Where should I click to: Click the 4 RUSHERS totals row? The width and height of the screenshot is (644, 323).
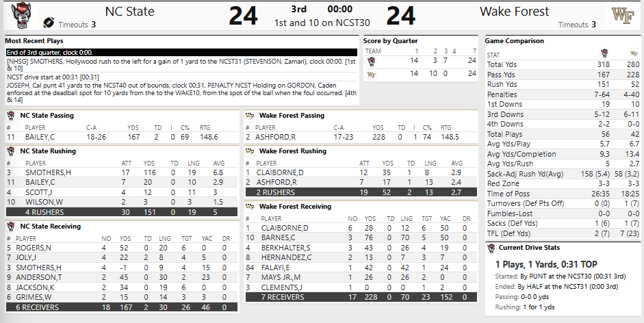[122, 212]
